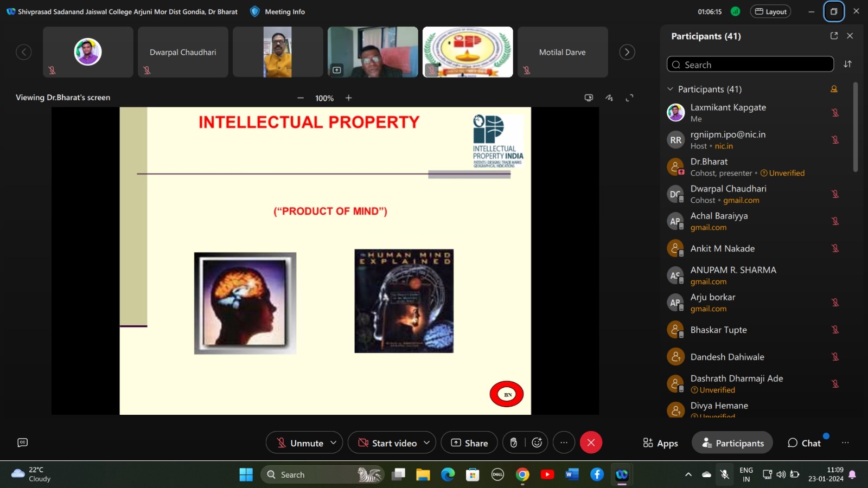Viewport: 868px width, 488px height.
Task: Enter full screen for shared content
Action: point(629,98)
